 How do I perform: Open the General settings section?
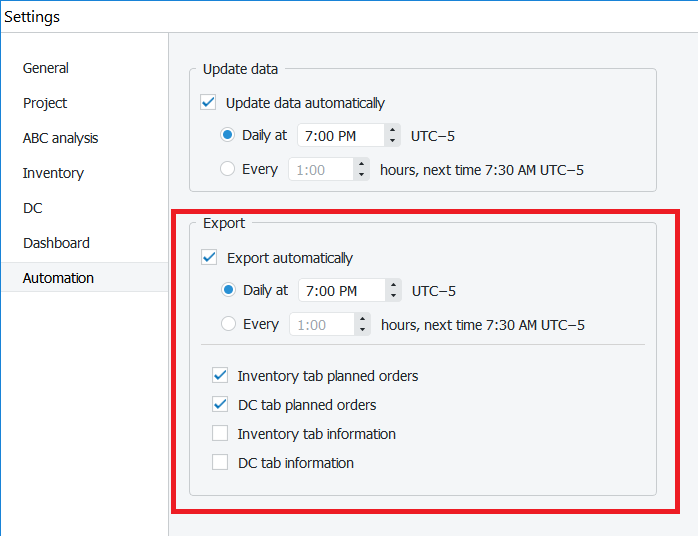pos(46,68)
